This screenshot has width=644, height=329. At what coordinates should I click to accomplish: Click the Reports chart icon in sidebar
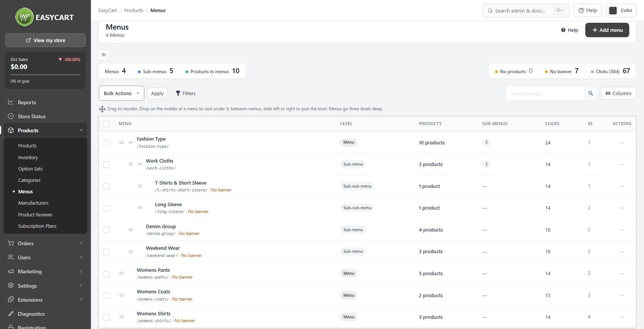coord(11,102)
